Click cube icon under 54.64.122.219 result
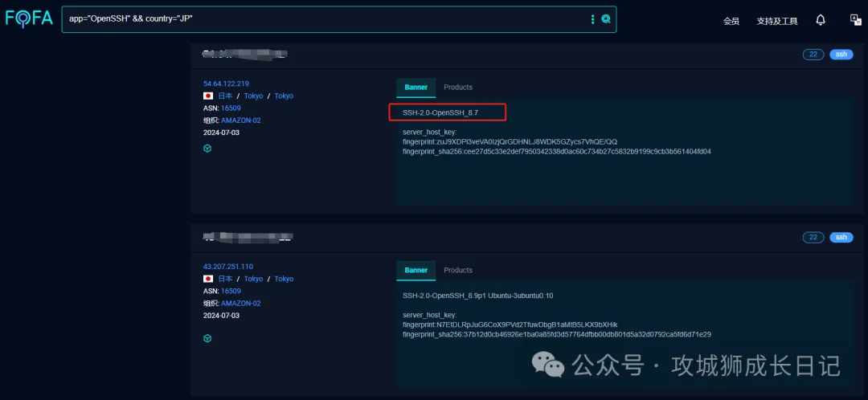Image resolution: width=868 pixels, height=400 pixels. 207,149
